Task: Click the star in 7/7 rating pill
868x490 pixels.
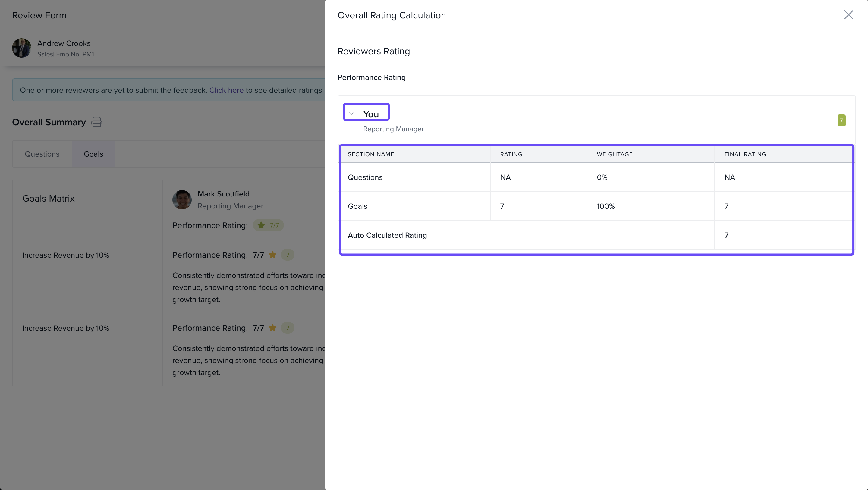Action: [x=261, y=225]
